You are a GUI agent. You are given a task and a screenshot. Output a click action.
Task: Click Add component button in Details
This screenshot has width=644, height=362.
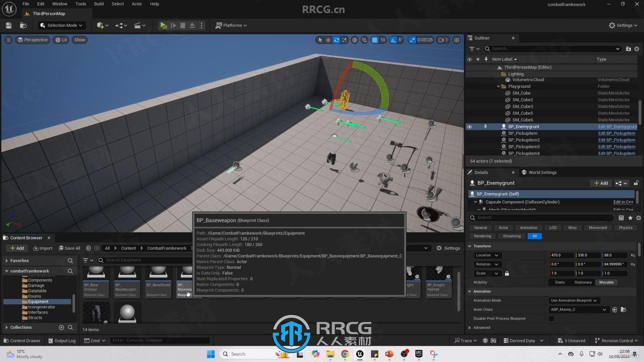pos(601,183)
